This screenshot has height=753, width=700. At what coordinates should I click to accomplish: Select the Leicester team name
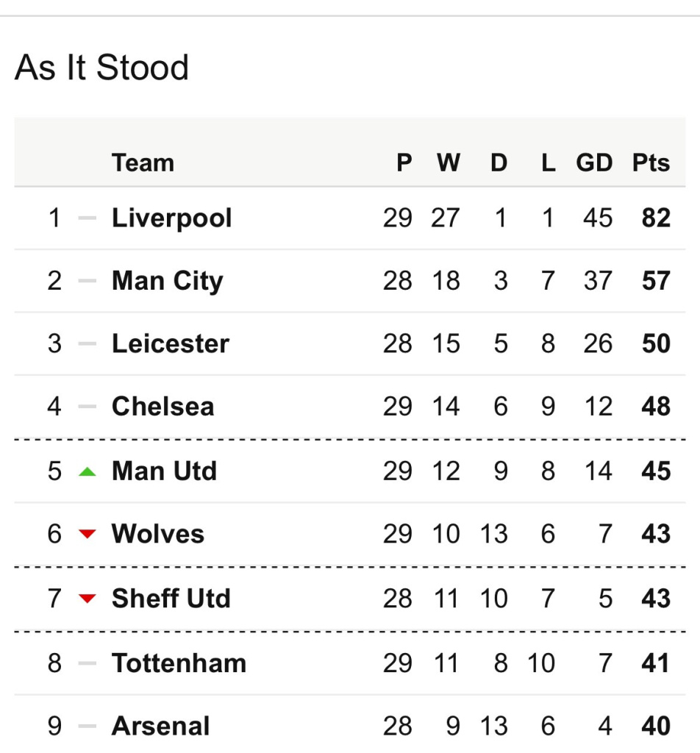pyautogui.click(x=170, y=344)
